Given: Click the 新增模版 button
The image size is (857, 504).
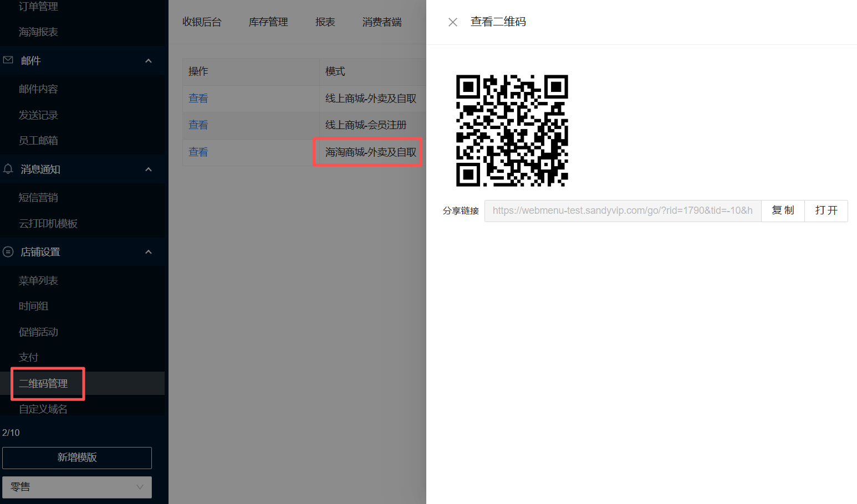Looking at the screenshot, I should pos(77,457).
